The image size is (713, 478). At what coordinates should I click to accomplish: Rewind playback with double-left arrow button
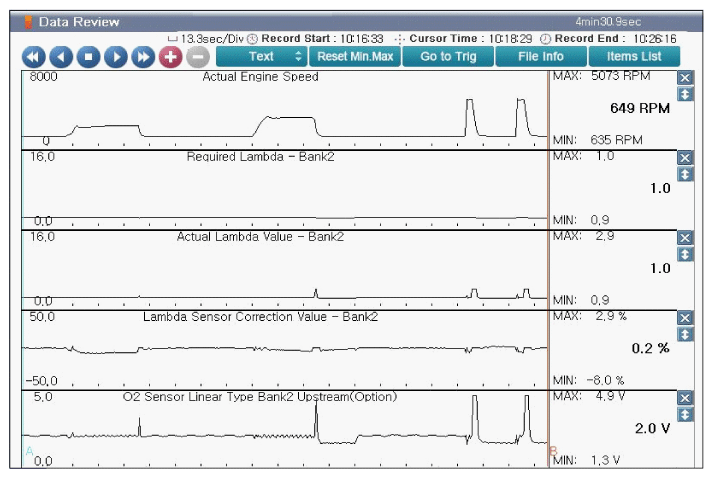[x=34, y=57]
